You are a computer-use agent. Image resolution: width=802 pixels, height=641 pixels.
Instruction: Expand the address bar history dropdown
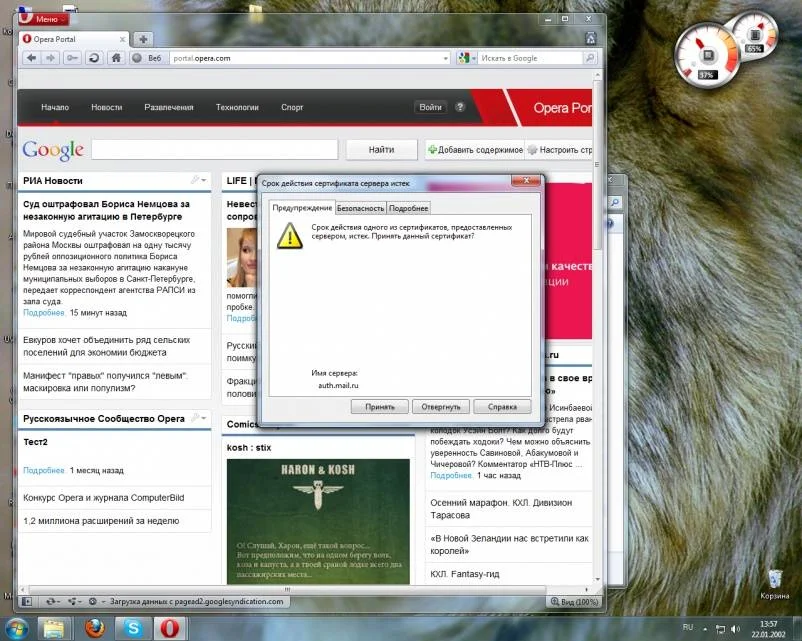(x=445, y=58)
